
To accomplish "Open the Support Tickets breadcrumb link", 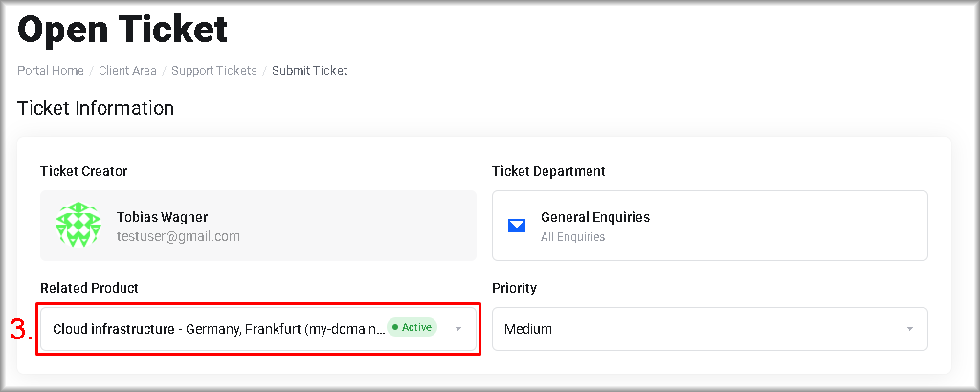I will [x=213, y=71].
